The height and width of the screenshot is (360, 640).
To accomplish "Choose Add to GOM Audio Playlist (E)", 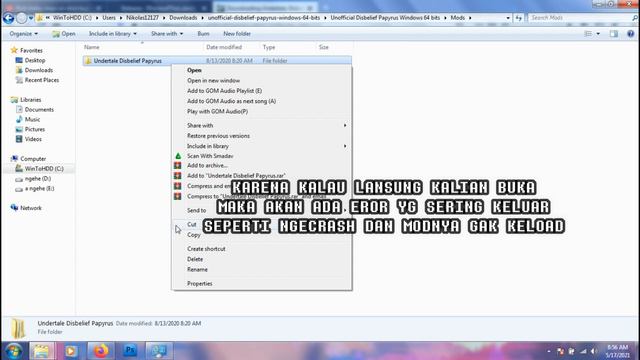I will coord(262,91).
